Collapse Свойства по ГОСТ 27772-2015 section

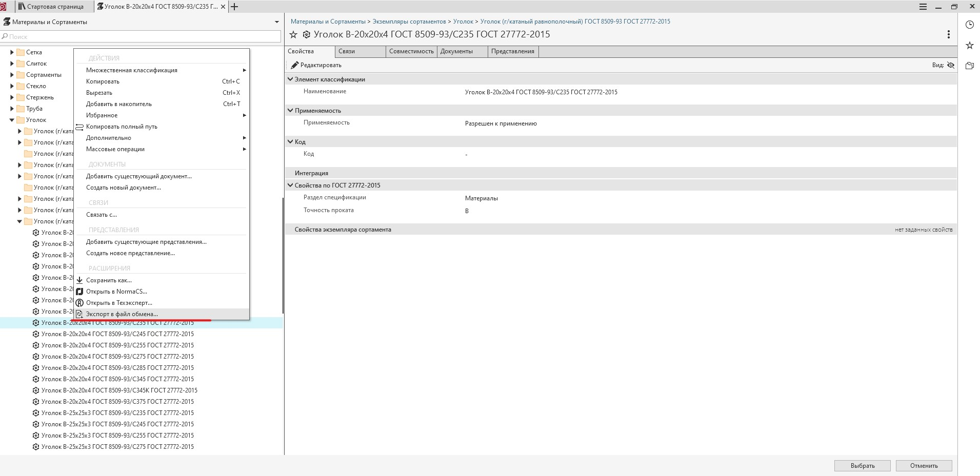click(x=290, y=185)
